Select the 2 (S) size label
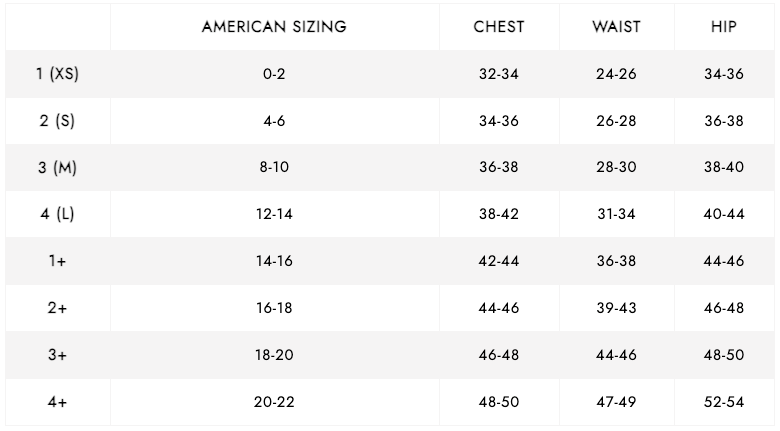This screenshot has width=780, height=431. (x=57, y=121)
